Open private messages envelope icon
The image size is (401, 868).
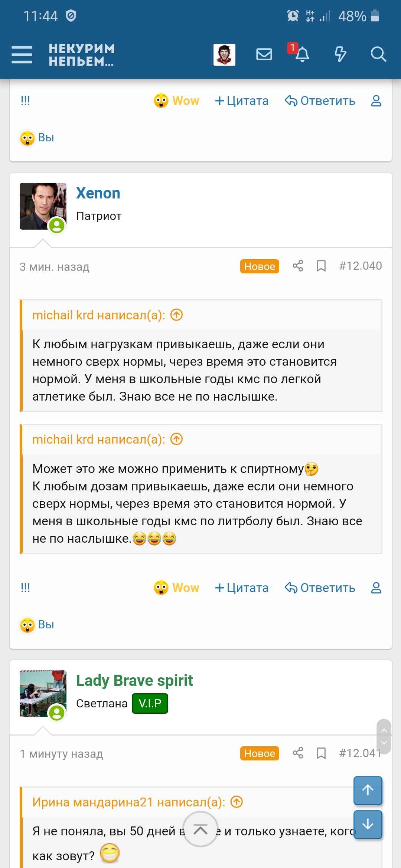pyautogui.click(x=264, y=55)
